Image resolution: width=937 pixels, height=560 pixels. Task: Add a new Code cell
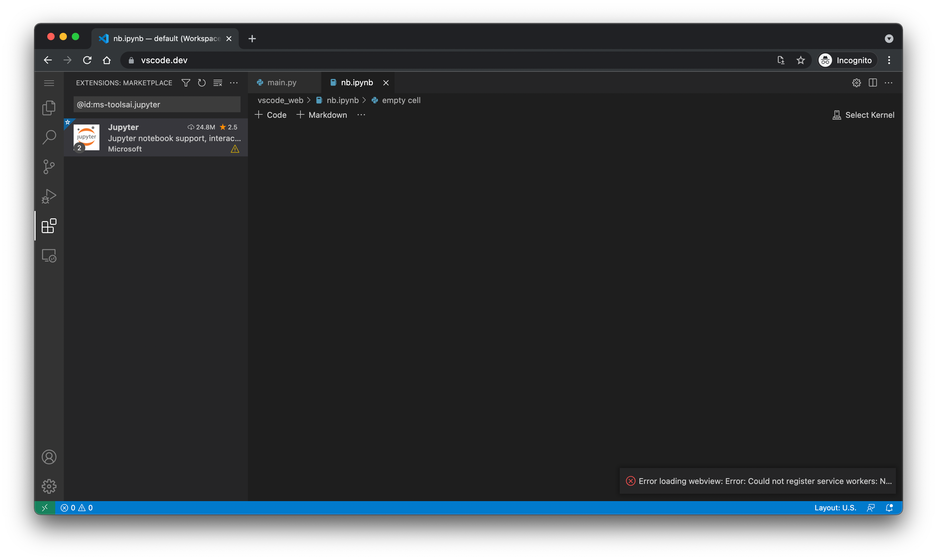[x=271, y=115]
